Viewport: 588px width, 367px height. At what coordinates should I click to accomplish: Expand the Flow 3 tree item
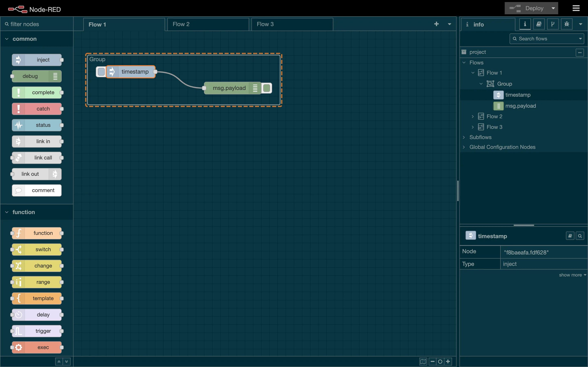[x=472, y=127]
